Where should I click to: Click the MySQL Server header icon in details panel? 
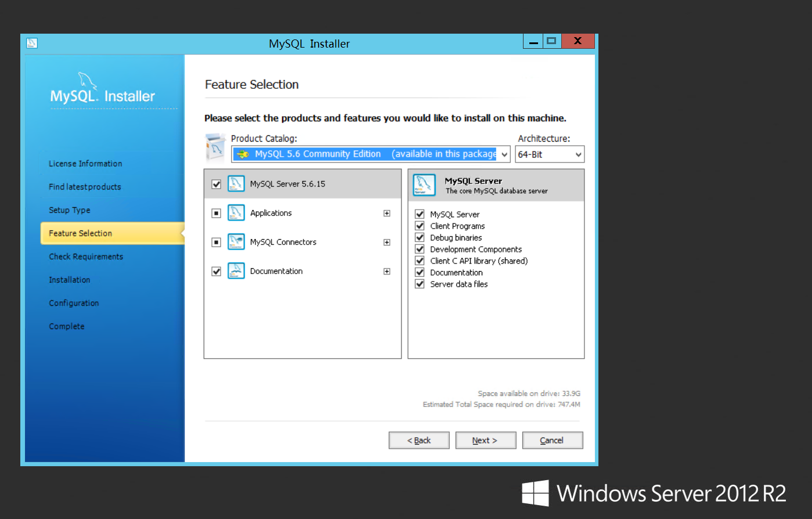[x=424, y=185]
